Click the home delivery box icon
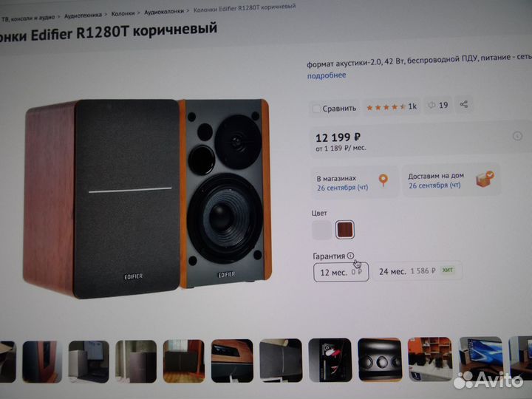 (x=485, y=178)
